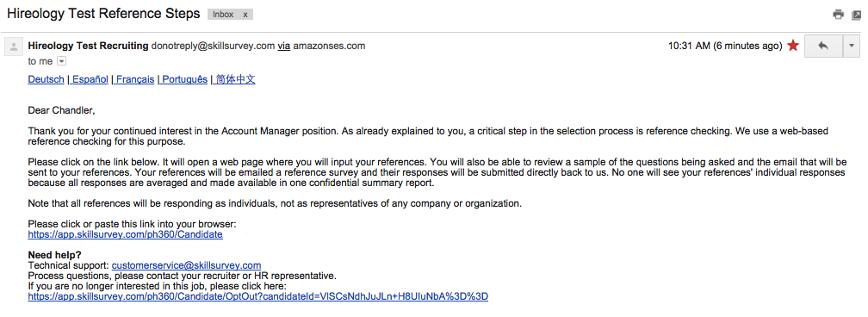
Task: Open more options dropdown beside reply
Action: pyautogui.click(x=852, y=47)
